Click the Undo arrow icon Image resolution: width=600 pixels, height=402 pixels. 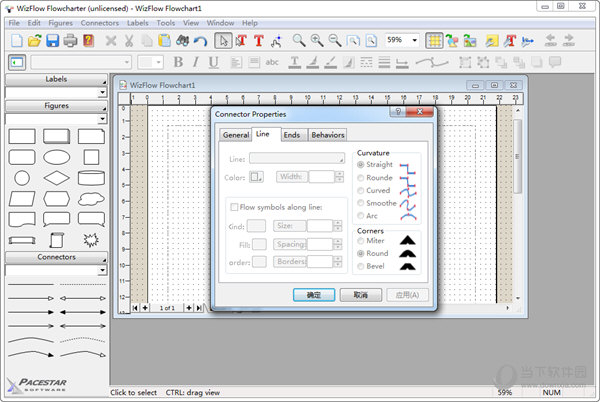(200, 40)
